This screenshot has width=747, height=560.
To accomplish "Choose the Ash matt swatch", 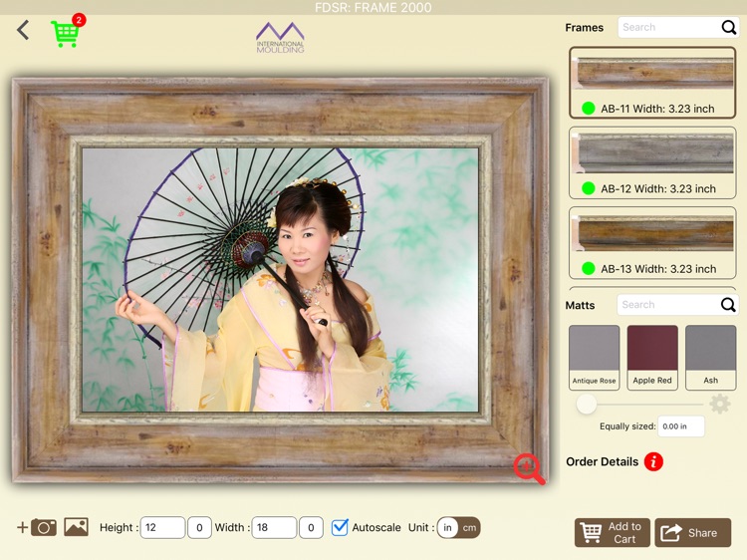I will (x=710, y=358).
